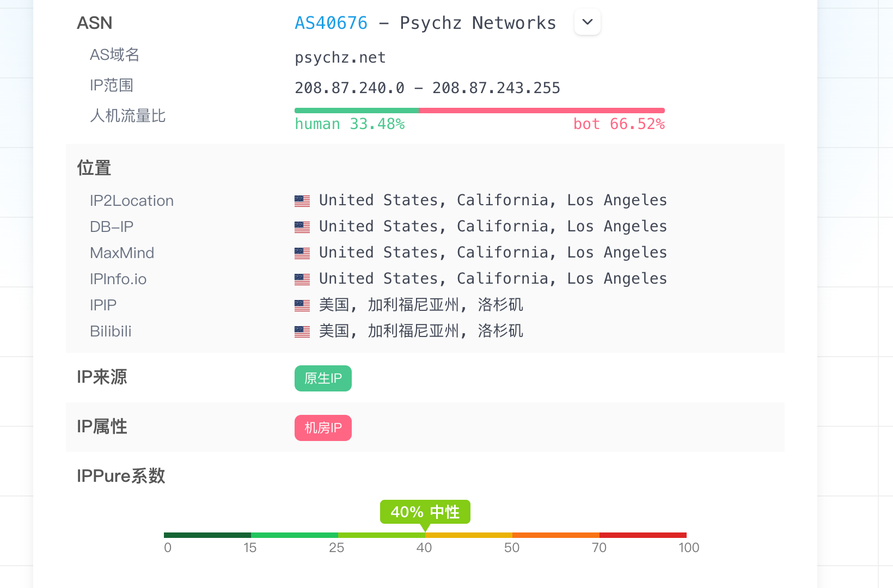Click the 208.87.240.0 IP range text
This screenshot has width=893, height=588.
click(x=427, y=88)
